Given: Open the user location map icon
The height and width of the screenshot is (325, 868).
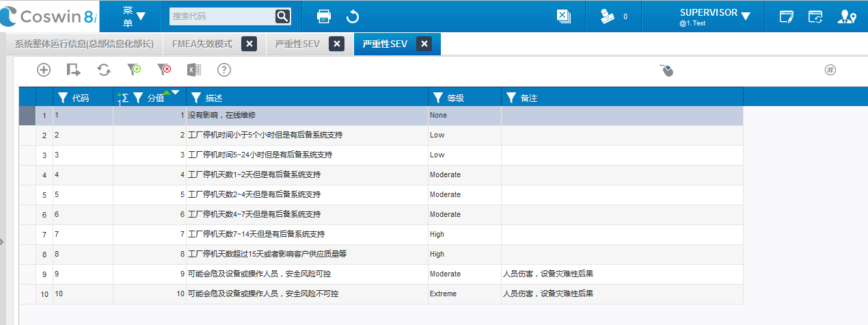Looking at the screenshot, I should pyautogui.click(x=847, y=16).
